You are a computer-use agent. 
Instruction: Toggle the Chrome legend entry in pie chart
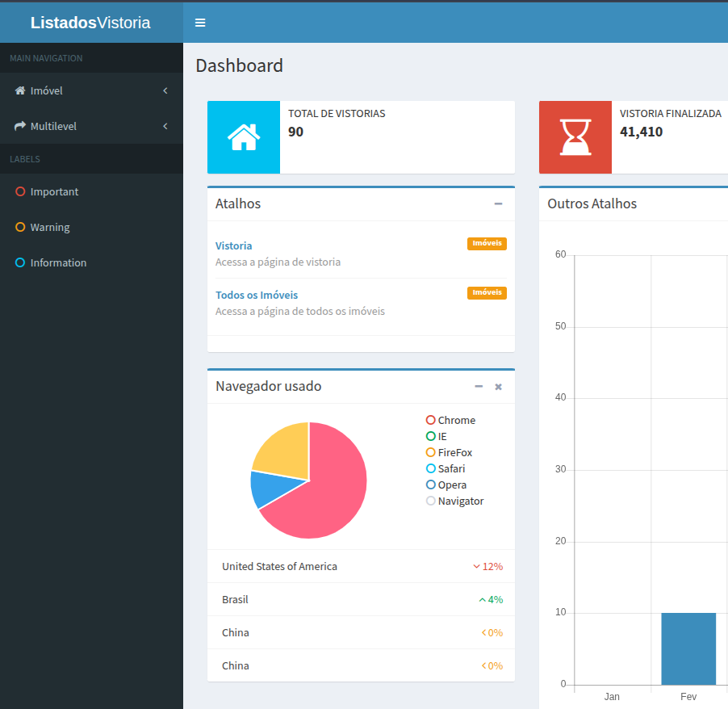tap(450, 420)
